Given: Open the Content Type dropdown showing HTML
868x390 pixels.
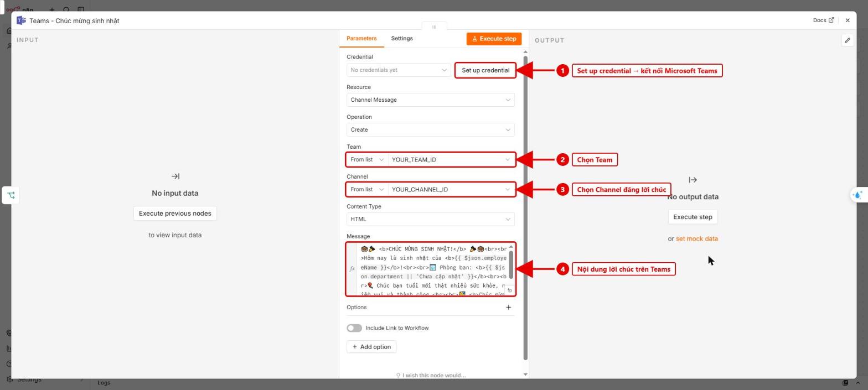Looking at the screenshot, I should [x=430, y=219].
